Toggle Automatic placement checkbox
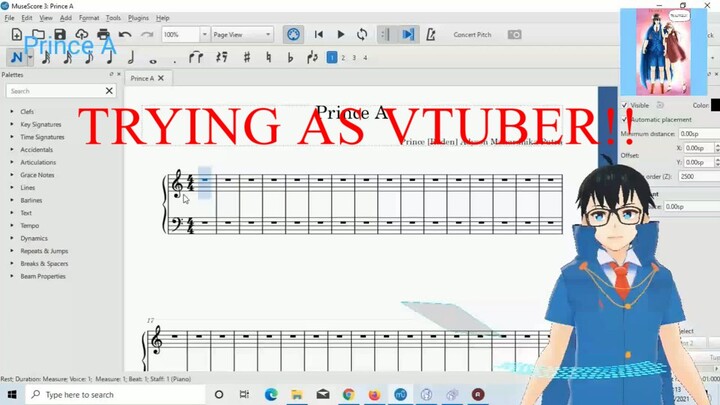This screenshot has height=405, width=720. [624, 119]
